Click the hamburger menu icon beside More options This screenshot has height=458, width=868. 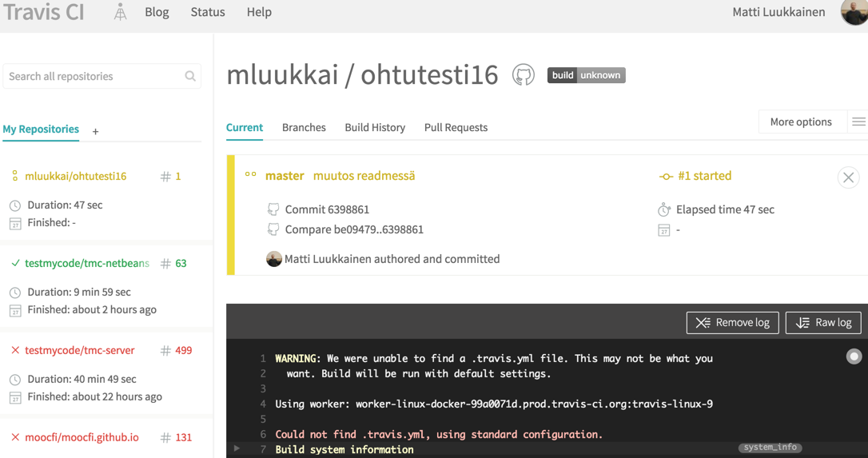click(858, 121)
